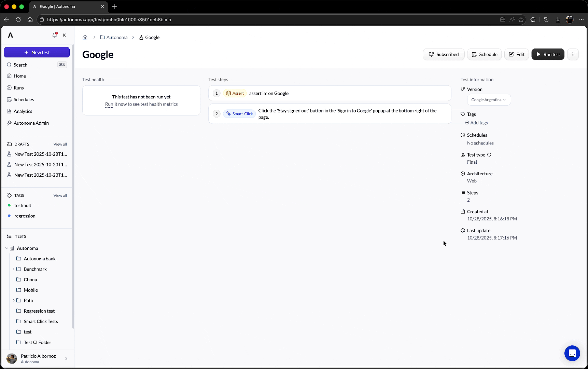Go to the Schedules page in sidebar
The height and width of the screenshot is (369, 588).
coord(24,99)
